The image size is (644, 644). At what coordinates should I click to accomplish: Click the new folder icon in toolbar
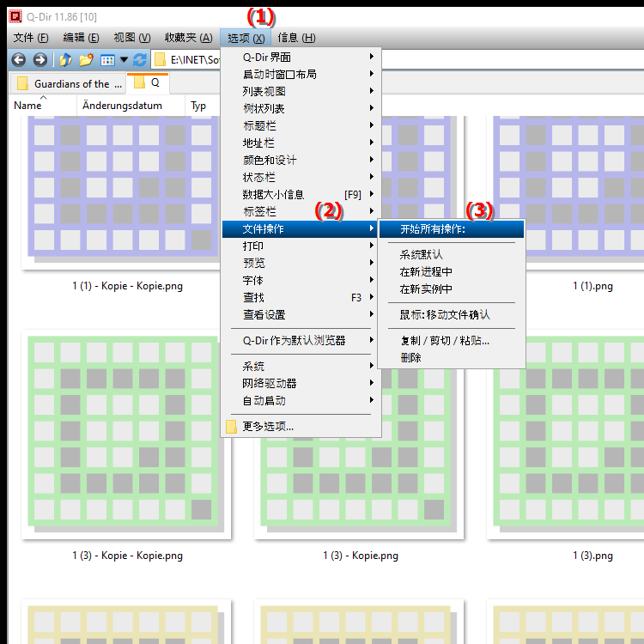86,60
